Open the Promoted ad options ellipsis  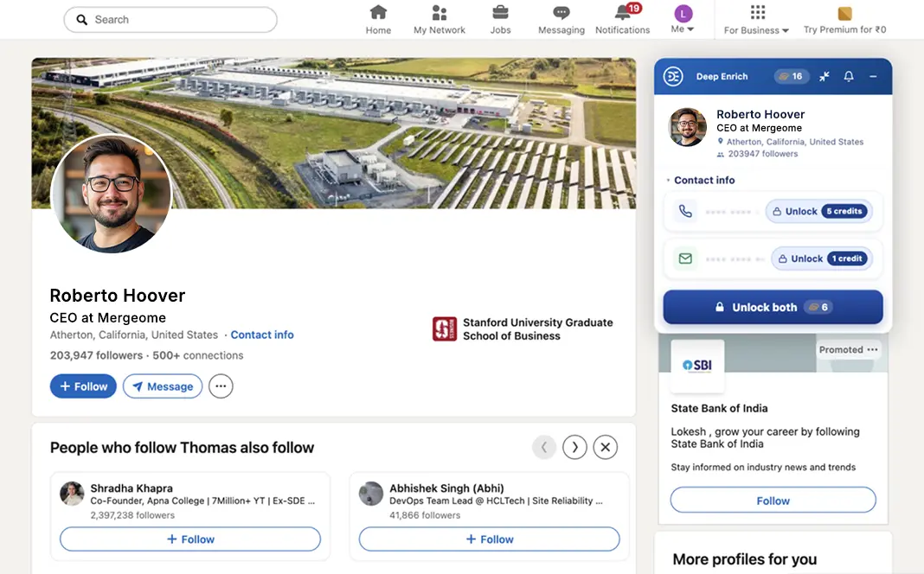pyautogui.click(x=872, y=350)
